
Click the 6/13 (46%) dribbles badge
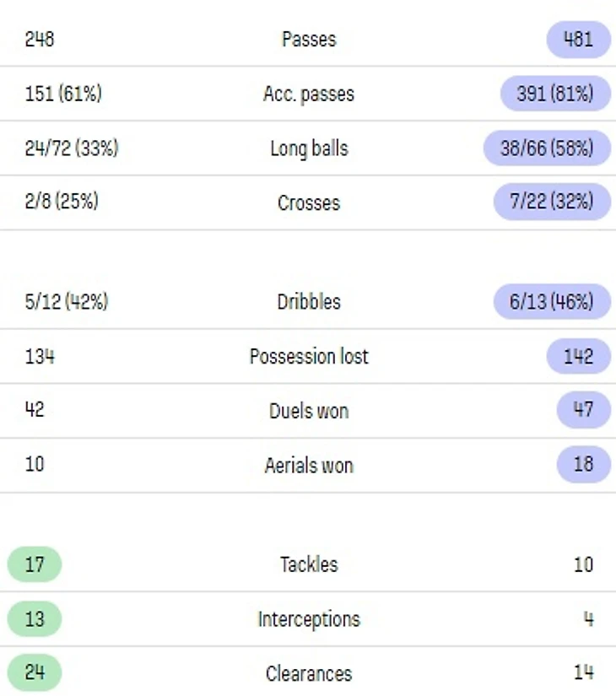(x=552, y=301)
